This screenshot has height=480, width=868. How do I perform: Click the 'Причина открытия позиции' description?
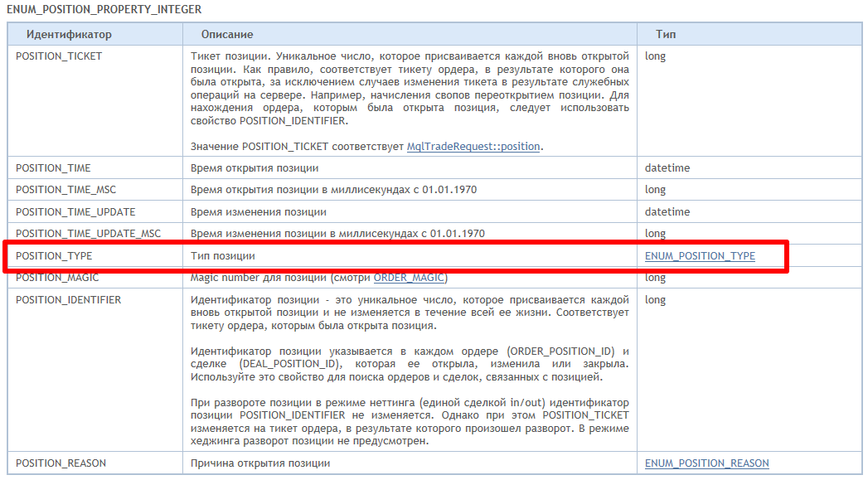[260, 463]
